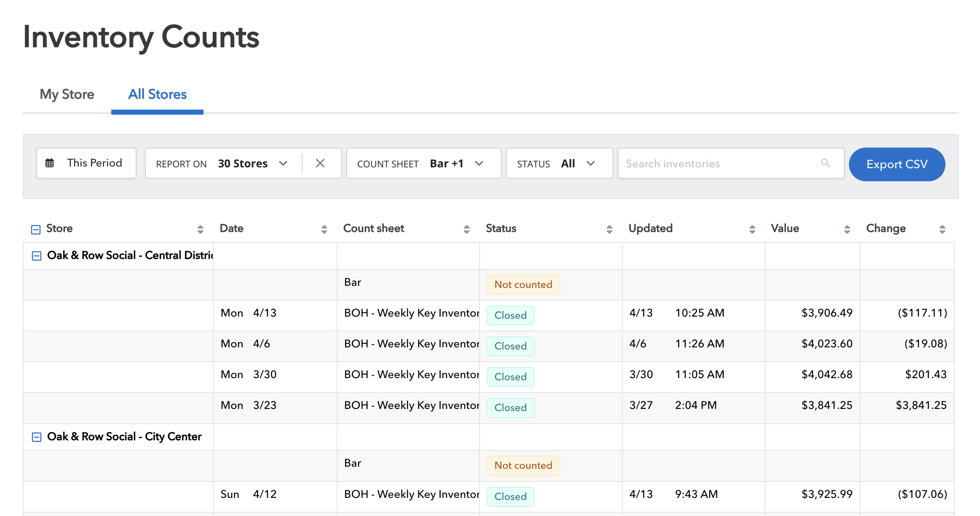Image resolution: width=980 pixels, height=516 pixels.
Task: Click the search magnifier icon
Action: [825, 163]
